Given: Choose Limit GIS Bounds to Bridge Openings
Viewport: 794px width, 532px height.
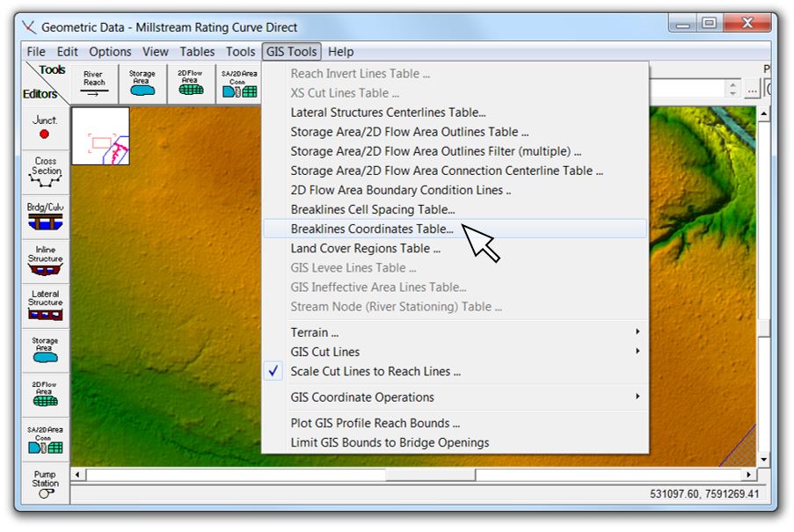Looking at the screenshot, I should 455,442.
